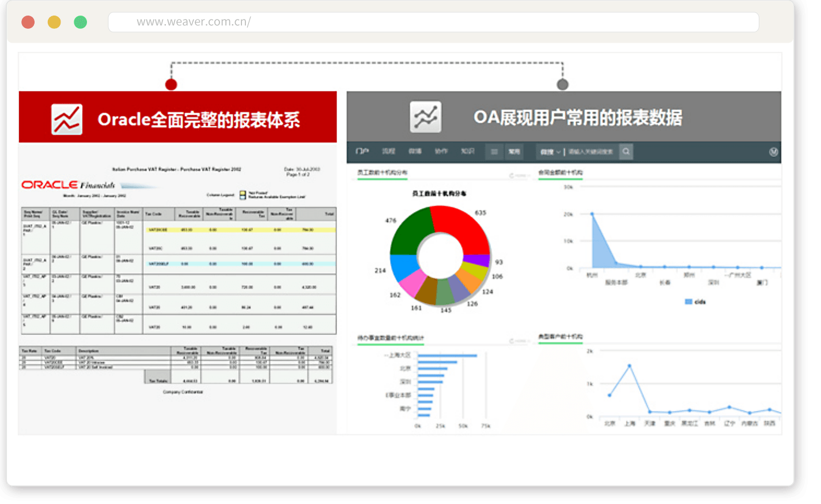
Task: Select the red 635 donut slice
Action: [x=464, y=223]
